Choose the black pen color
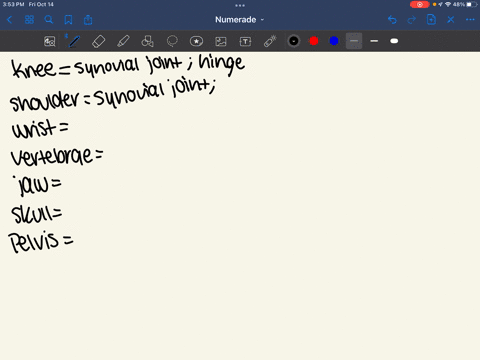Viewport: 480px width, 360px height. [x=294, y=41]
